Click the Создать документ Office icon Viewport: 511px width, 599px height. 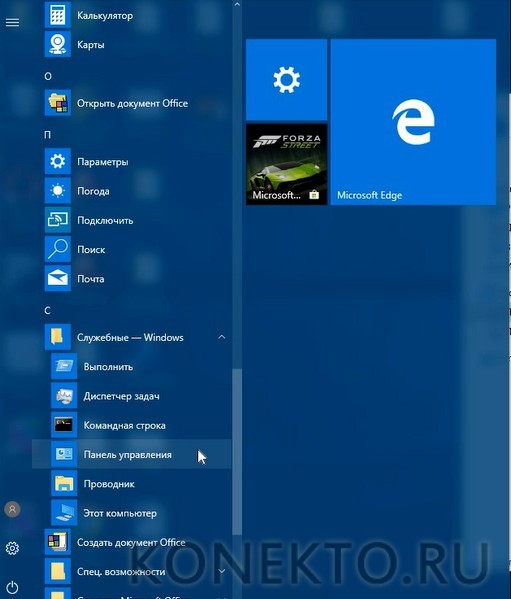tap(58, 542)
